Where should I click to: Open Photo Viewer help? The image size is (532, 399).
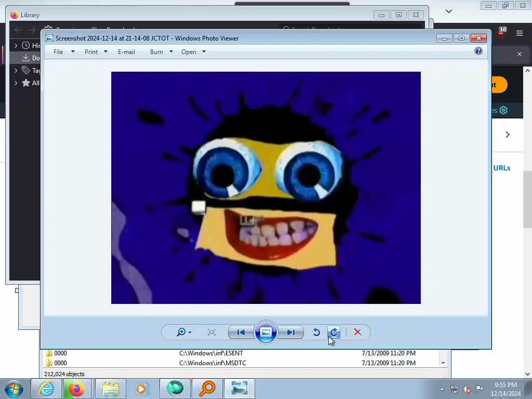click(478, 51)
